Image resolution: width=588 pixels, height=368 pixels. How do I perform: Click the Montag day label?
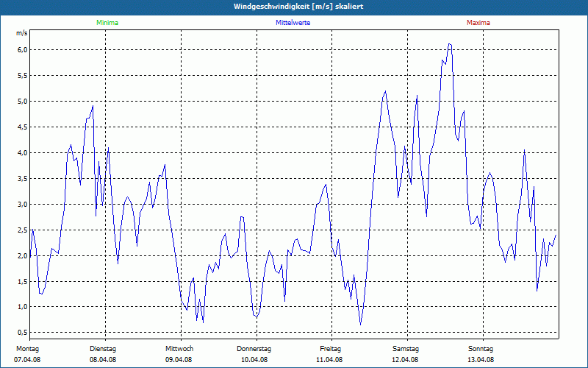point(27,349)
